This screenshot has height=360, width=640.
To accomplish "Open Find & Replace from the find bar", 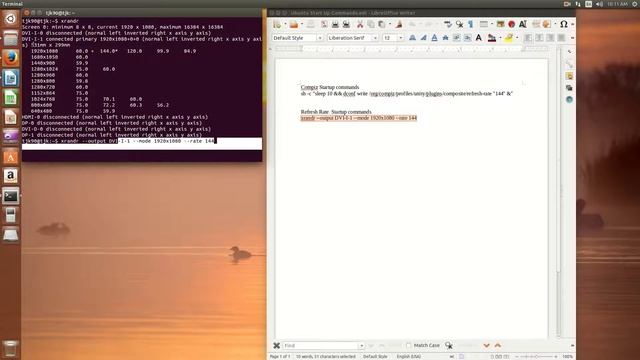I will click(x=449, y=345).
